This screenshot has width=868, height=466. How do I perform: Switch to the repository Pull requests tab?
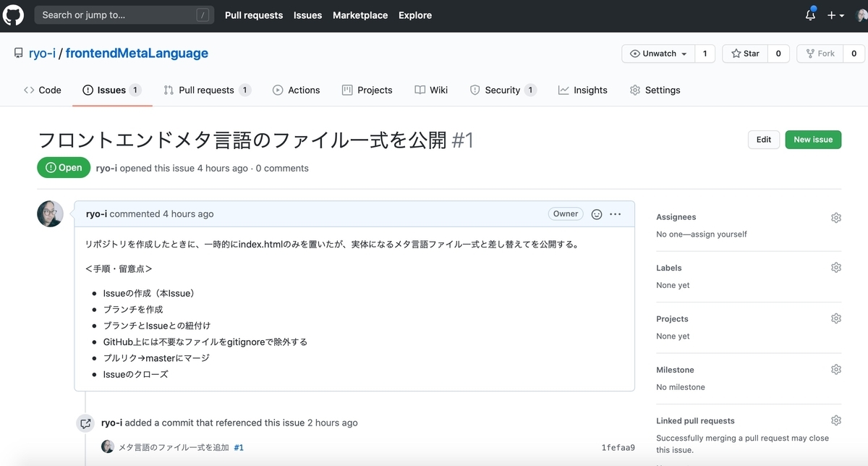point(207,90)
